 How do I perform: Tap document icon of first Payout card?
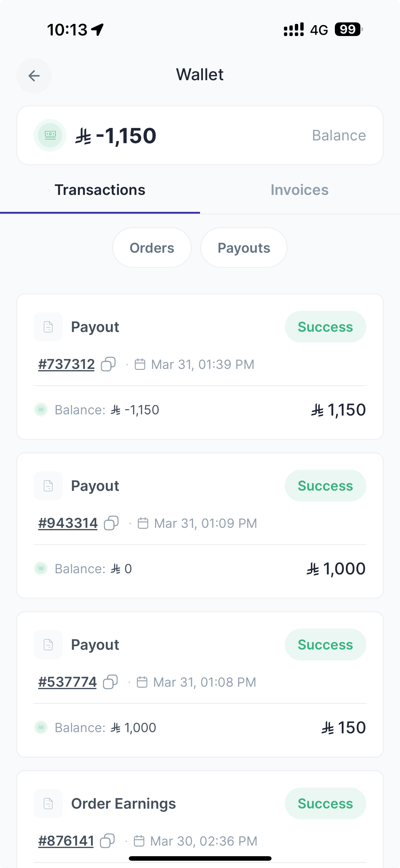48,327
